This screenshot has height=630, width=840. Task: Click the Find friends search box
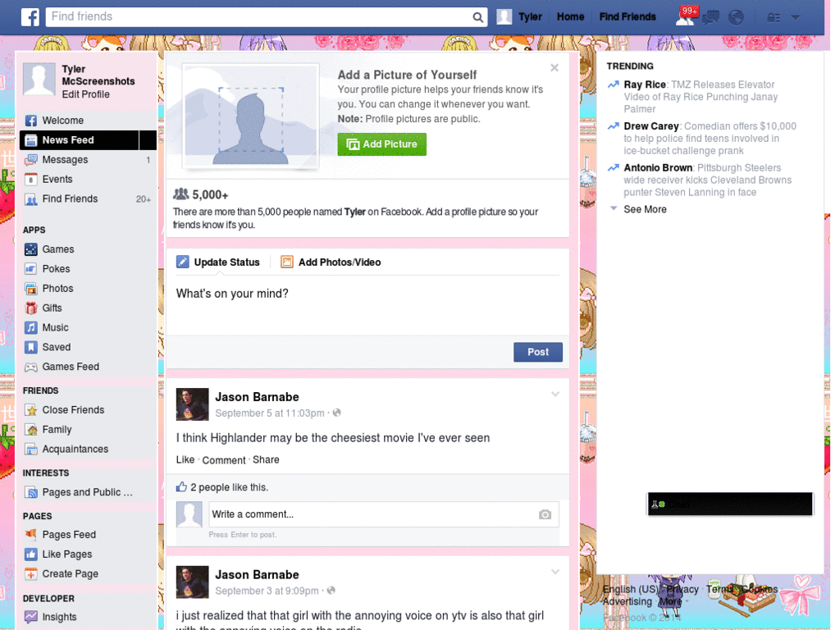(267, 17)
